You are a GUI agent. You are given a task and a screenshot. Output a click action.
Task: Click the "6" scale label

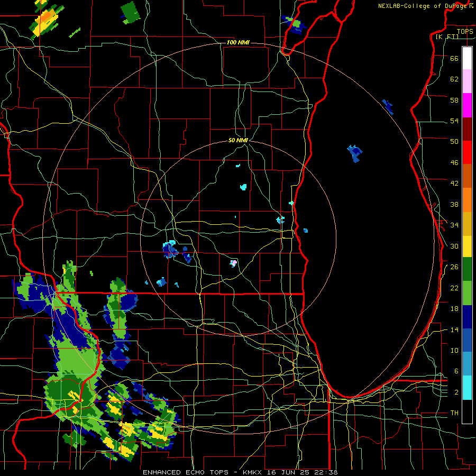click(456, 371)
